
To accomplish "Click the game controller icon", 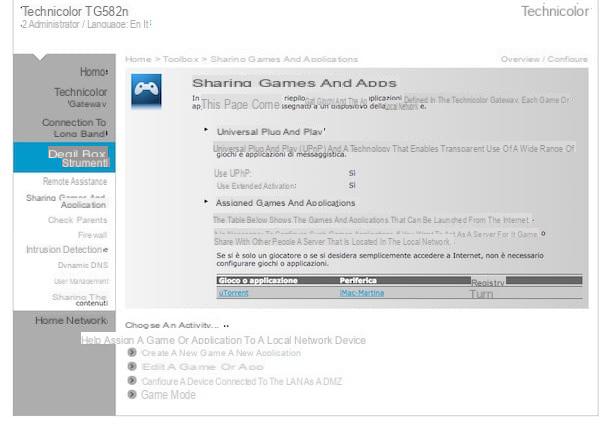I will [x=146, y=90].
